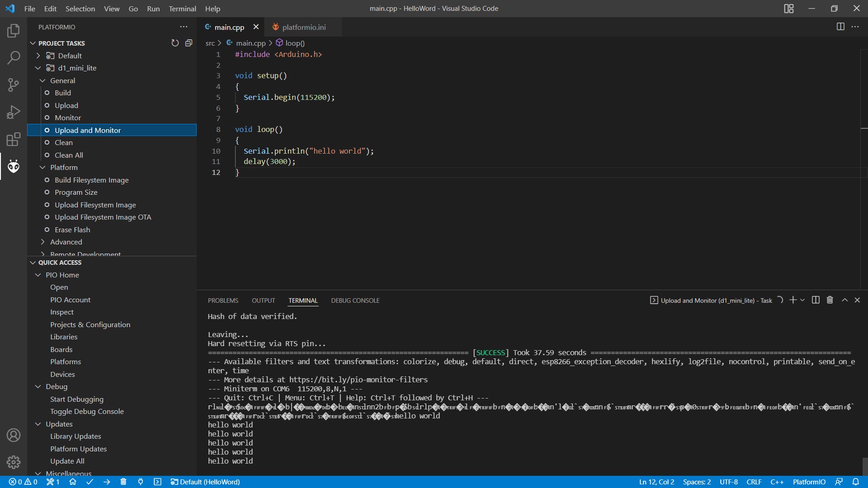The height and width of the screenshot is (488, 868).
Task: Collapse the Platform task group
Action: click(x=42, y=167)
